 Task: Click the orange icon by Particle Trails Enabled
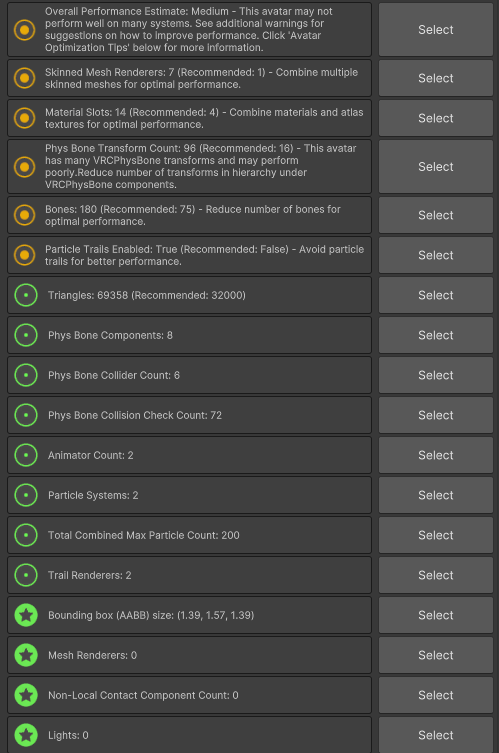(x=24, y=255)
